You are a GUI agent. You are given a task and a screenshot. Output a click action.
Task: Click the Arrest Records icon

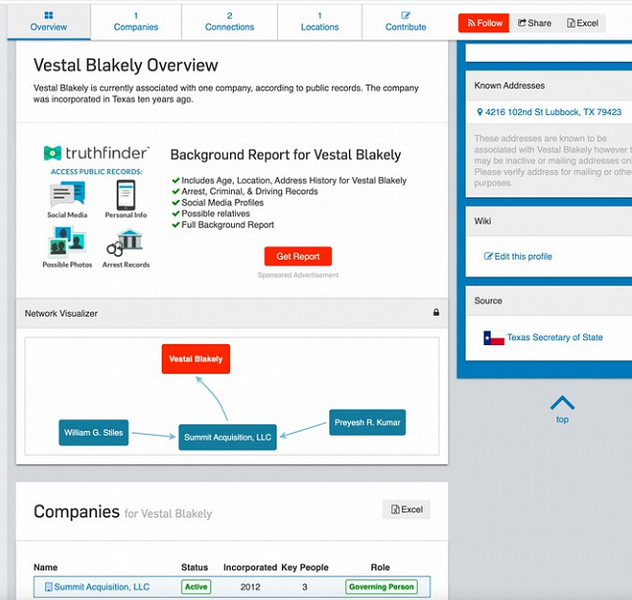pos(124,243)
